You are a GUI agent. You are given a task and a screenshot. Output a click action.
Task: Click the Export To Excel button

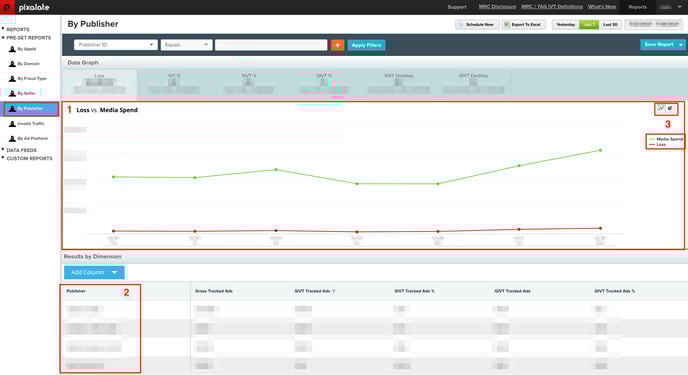tap(524, 25)
